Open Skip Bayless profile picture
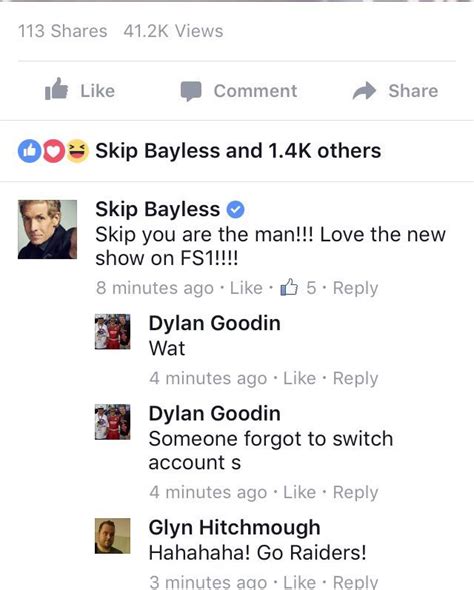The image size is (474, 590). tap(47, 229)
